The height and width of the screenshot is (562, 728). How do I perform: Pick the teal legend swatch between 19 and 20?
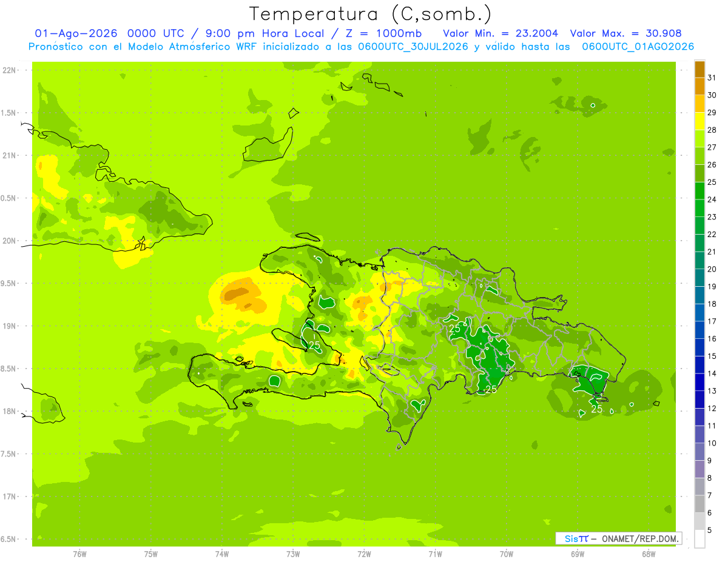(699, 278)
